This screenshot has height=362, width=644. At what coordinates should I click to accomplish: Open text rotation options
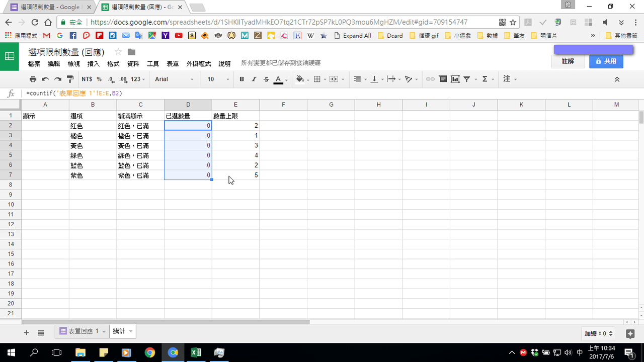click(x=411, y=79)
